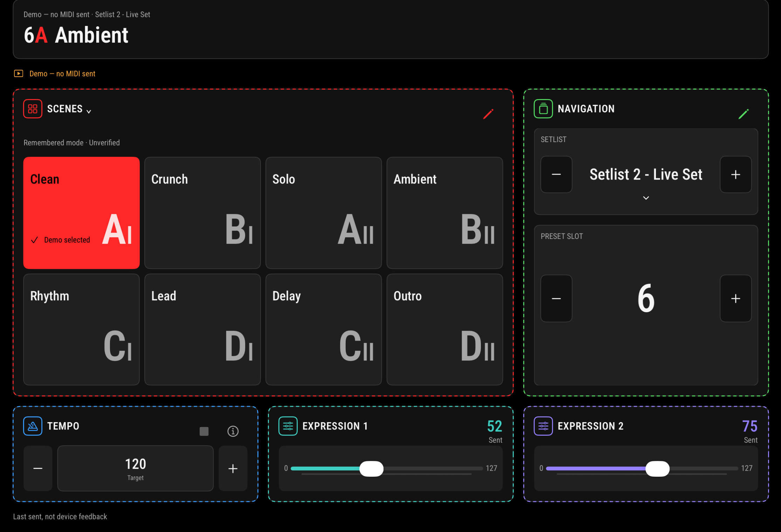The width and height of the screenshot is (781, 532).
Task: Click the Tempo metronome icon
Action: [x=33, y=426]
